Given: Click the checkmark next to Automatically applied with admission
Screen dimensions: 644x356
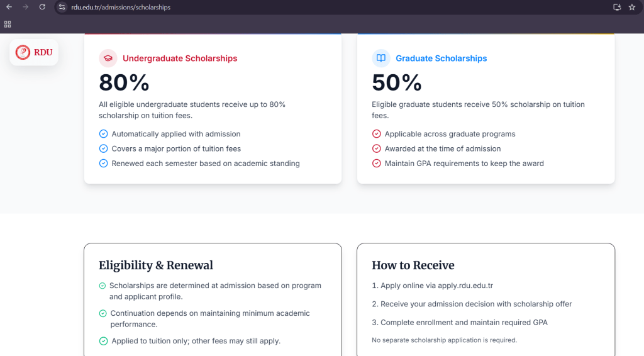Looking at the screenshot, I should (x=104, y=134).
